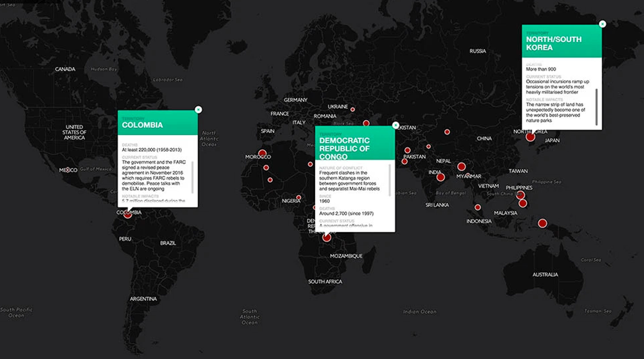Close the Colombia info popup

[198, 110]
